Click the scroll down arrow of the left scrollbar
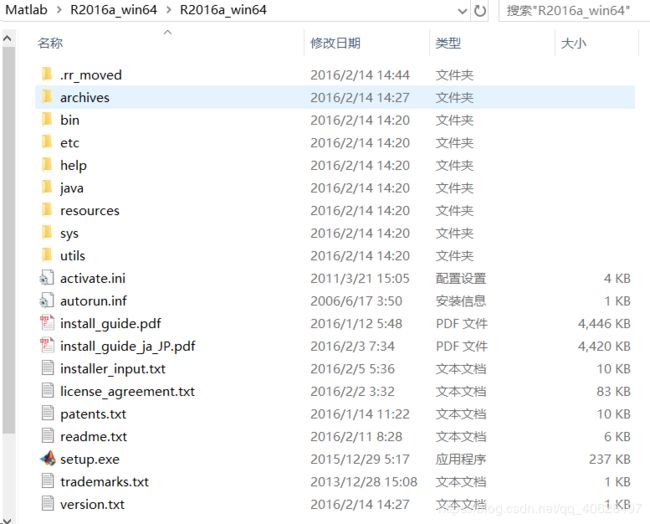The height and width of the screenshot is (524, 650). [7, 519]
